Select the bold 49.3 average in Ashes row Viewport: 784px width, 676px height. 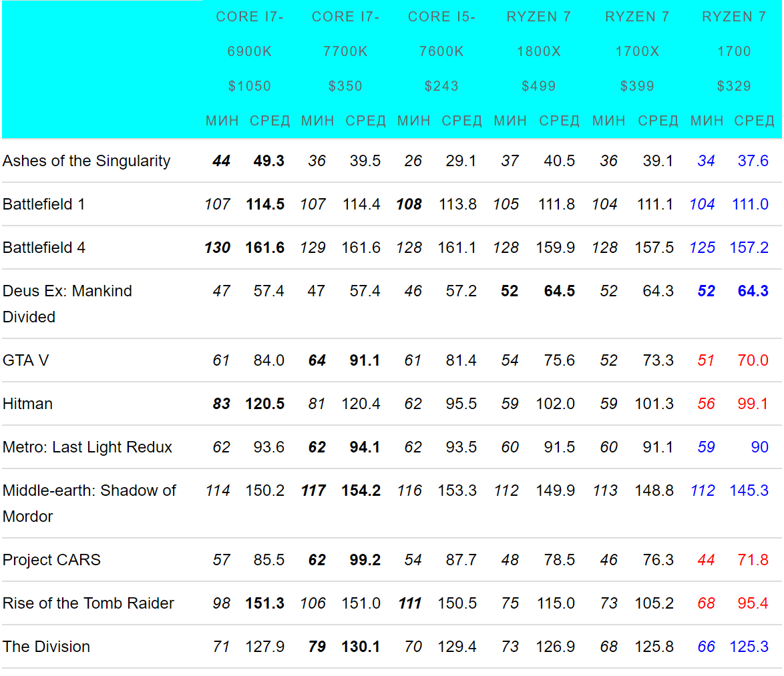point(268,161)
